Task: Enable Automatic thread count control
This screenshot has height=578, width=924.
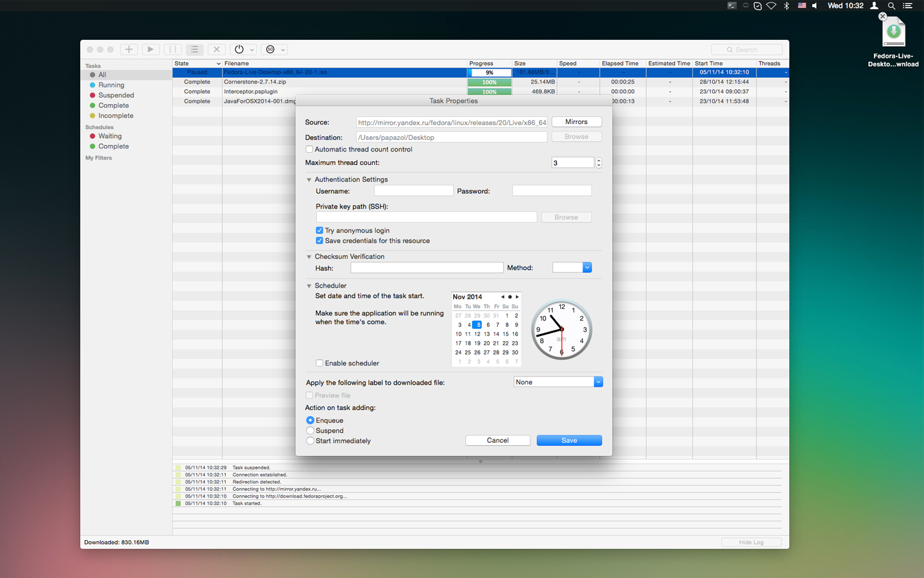Action: point(309,149)
